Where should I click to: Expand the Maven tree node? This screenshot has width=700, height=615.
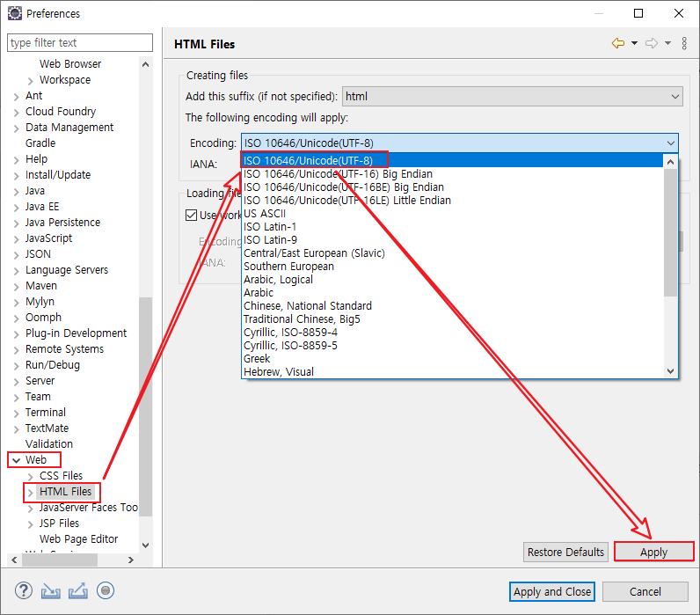tap(17, 286)
